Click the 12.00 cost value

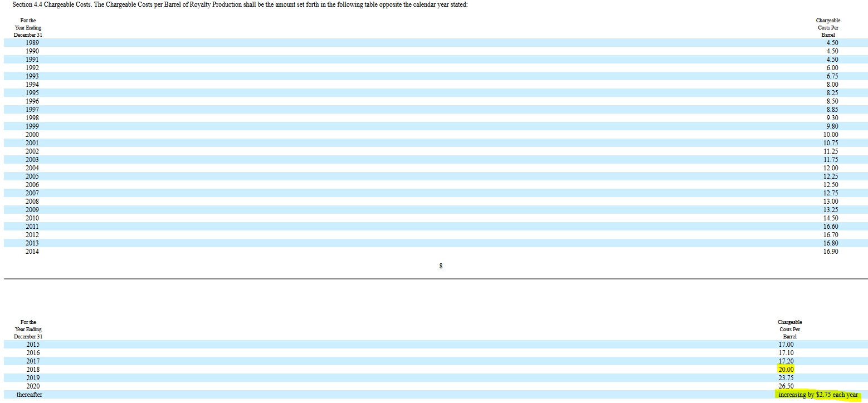tap(831, 168)
